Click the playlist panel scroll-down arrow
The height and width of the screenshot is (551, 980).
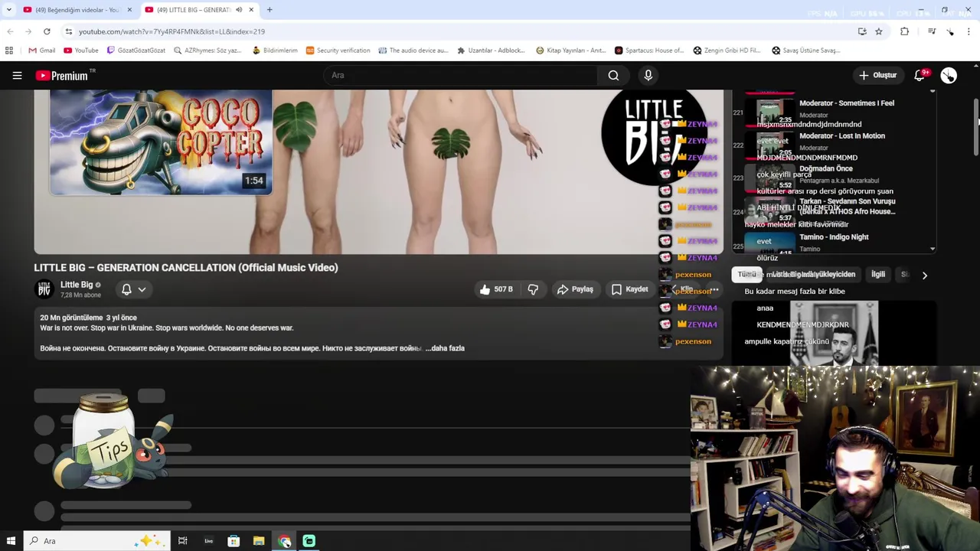[x=933, y=249]
